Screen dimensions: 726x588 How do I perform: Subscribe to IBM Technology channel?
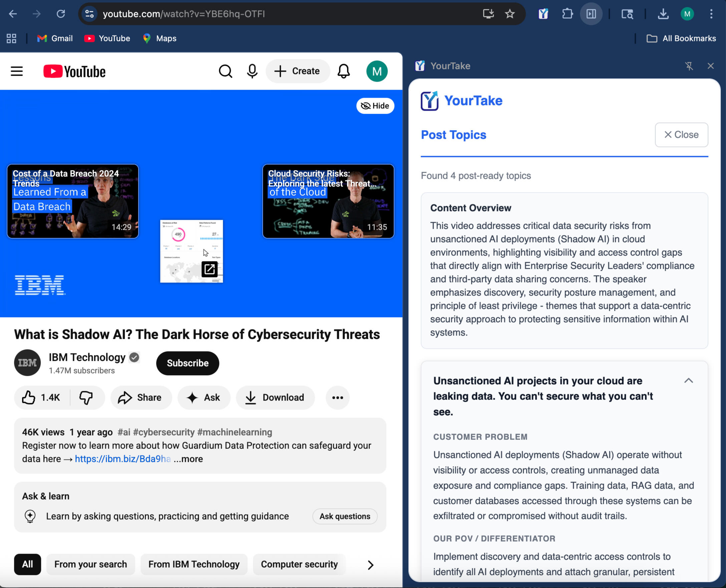(188, 363)
